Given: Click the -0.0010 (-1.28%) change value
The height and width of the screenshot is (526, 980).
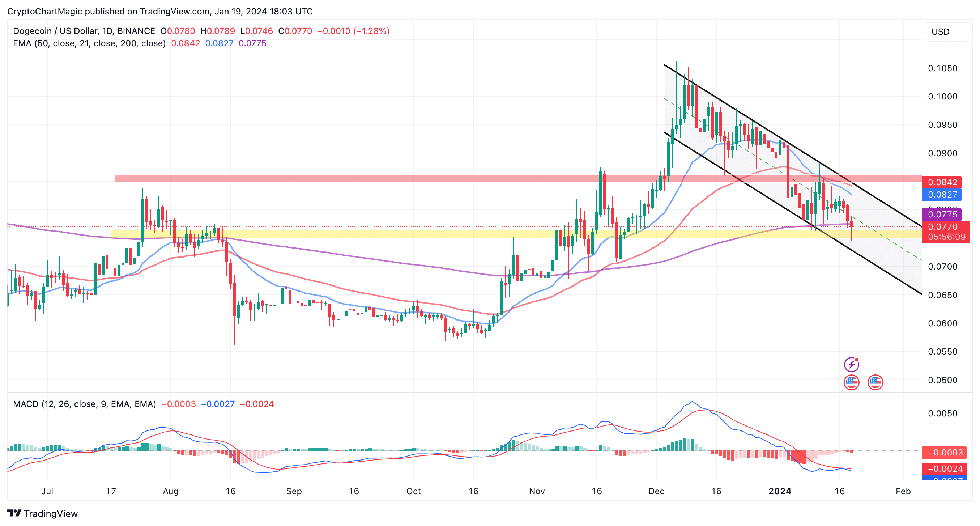Looking at the screenshot, I should (x=353, y=31).
